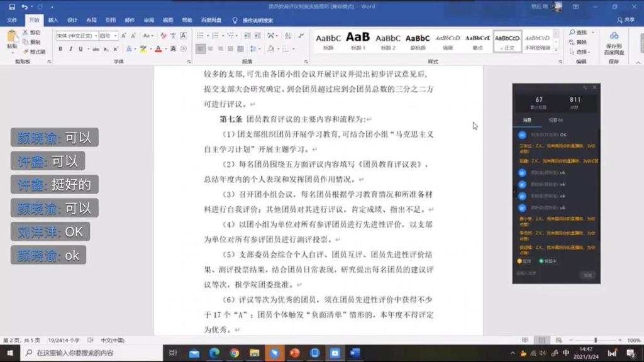Expand the styles gallery more arrow

[x=556, y=50]
